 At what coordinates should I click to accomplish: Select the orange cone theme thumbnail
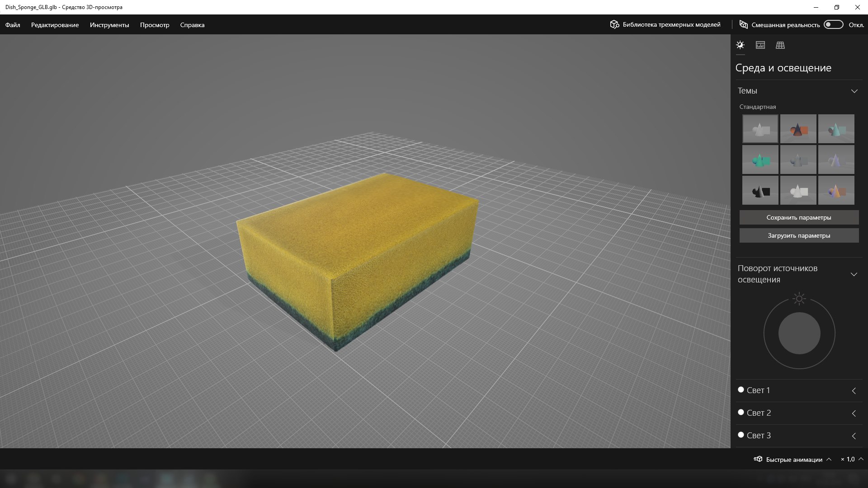pyautogui.click(x=798, y=129)
